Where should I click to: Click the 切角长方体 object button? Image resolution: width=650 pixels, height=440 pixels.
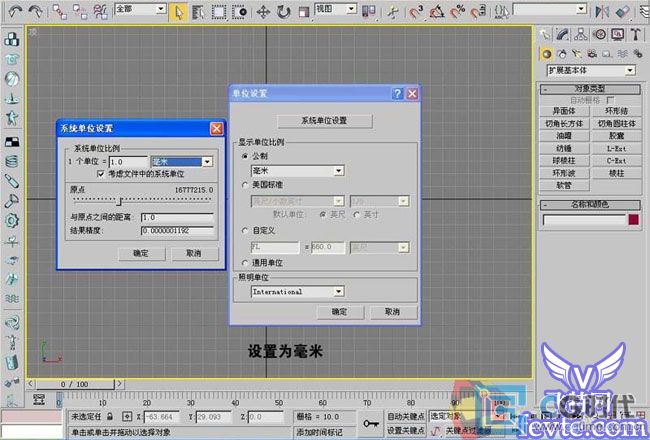point(564,124)
